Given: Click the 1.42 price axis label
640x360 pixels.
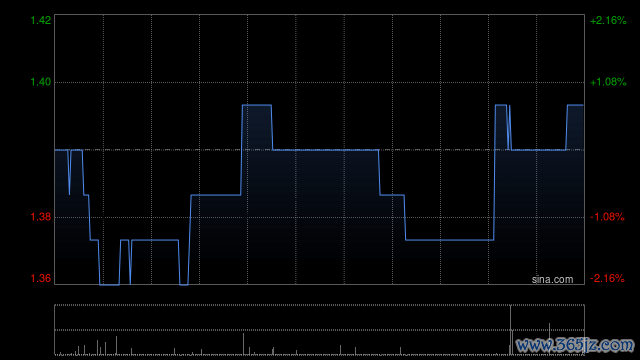Looking at the screenshot, I should pos(41,20).
